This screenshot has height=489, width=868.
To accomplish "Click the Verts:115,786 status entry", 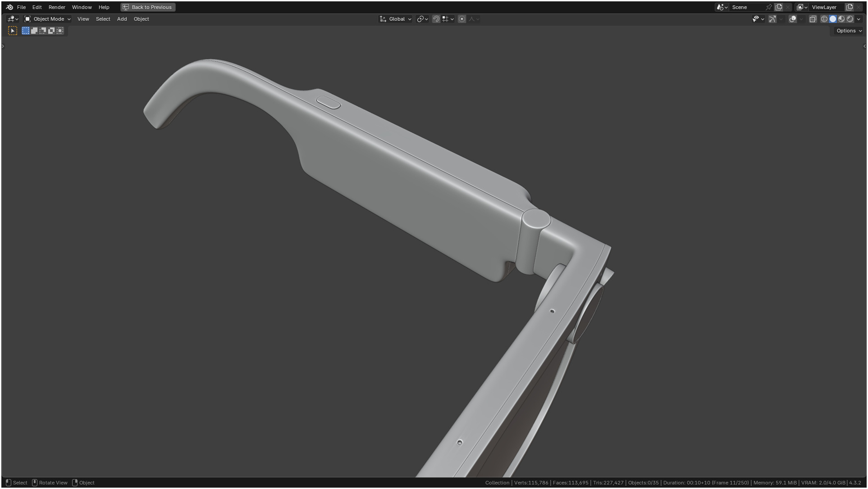I will tap(531, 483).
